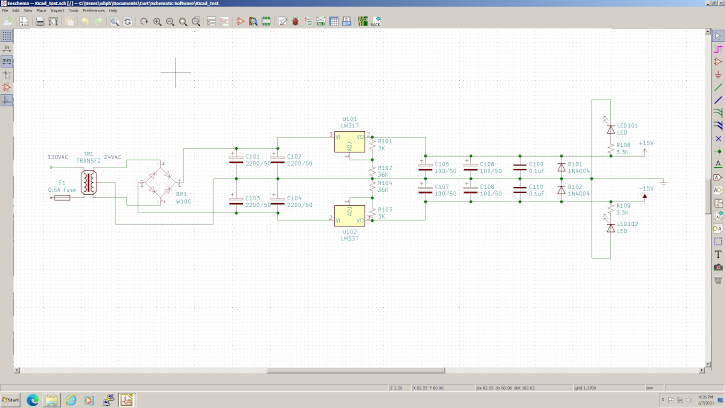Select wire to bus entry tool
Image resolution: width=725 pixels, height=408 pixels.
(718, 113)
